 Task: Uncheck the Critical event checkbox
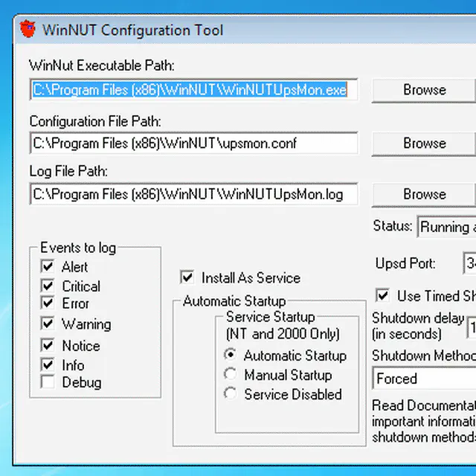click(x=48, y=286)
